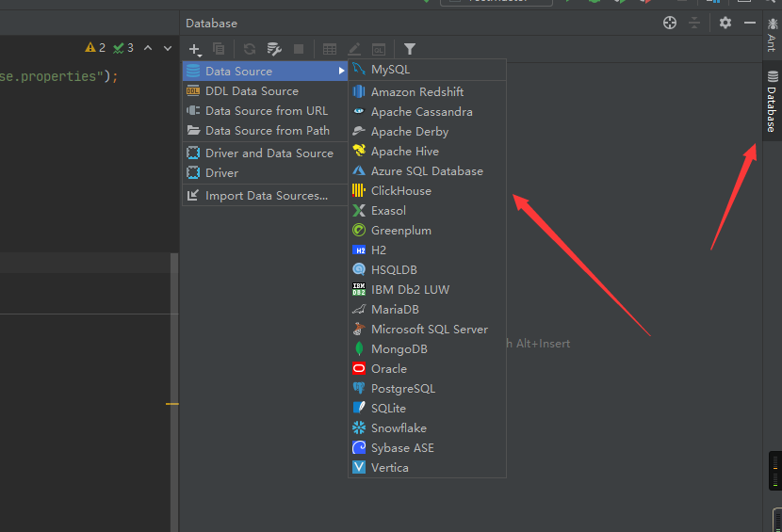Open Database panel gear settings

pos(725,23)
